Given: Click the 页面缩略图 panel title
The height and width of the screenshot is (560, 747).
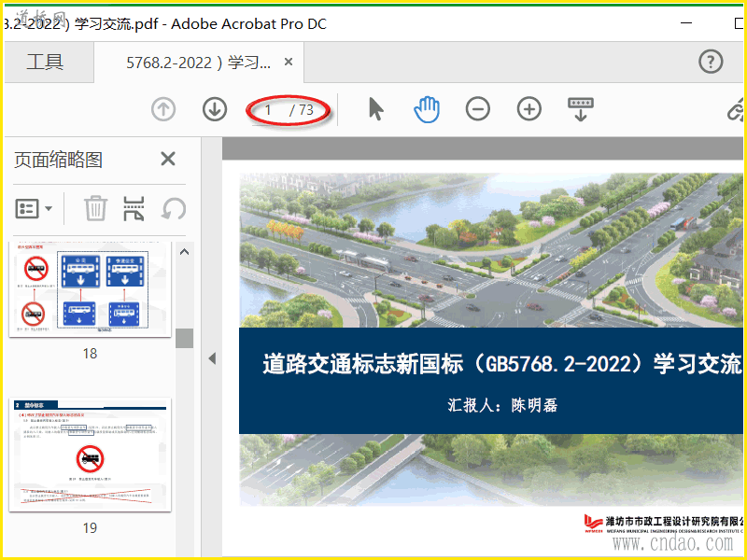Looking at the screenshot, I should (x=58, y=160).
